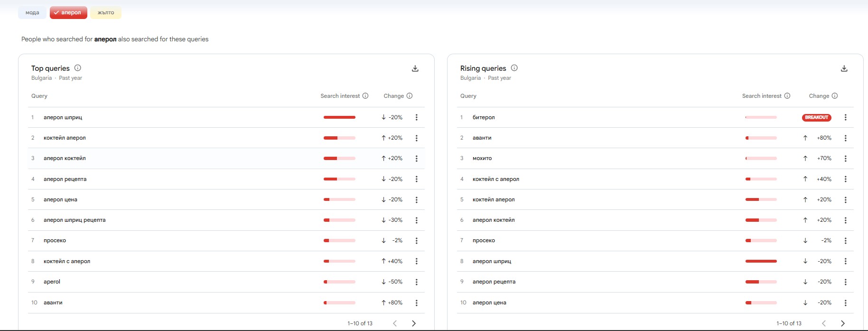Download the Rising queries data
The height and width of the screenshot is (331, 868).
[x=844, y=68]
